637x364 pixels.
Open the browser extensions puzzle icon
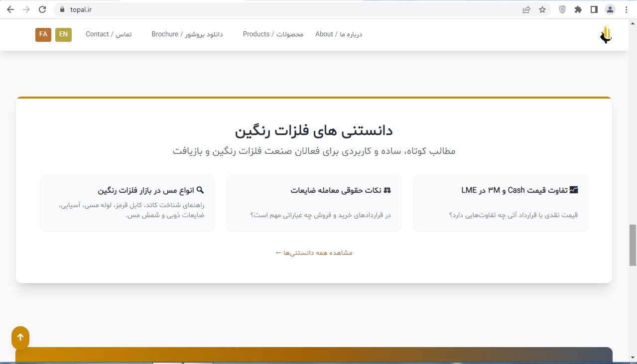tap(578, 9)
